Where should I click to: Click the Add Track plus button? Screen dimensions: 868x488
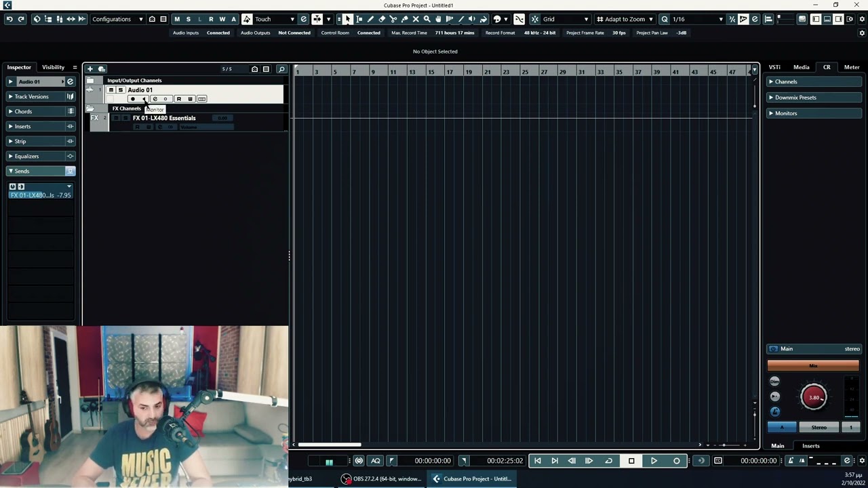pyautogui.click(x=90, y=68)
